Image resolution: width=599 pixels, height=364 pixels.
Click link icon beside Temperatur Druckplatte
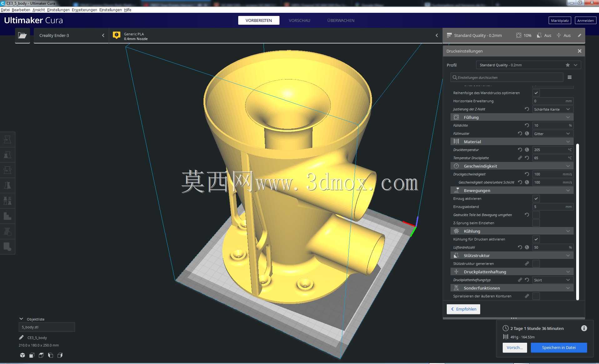point(520,158)
